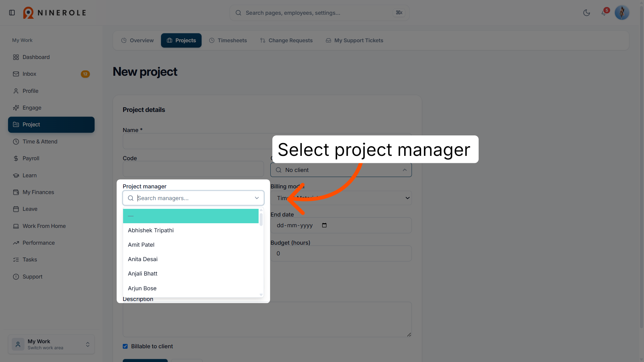Choose Abhishek Tripathi as manager
The image size is (644, 362).
[191, 231]
